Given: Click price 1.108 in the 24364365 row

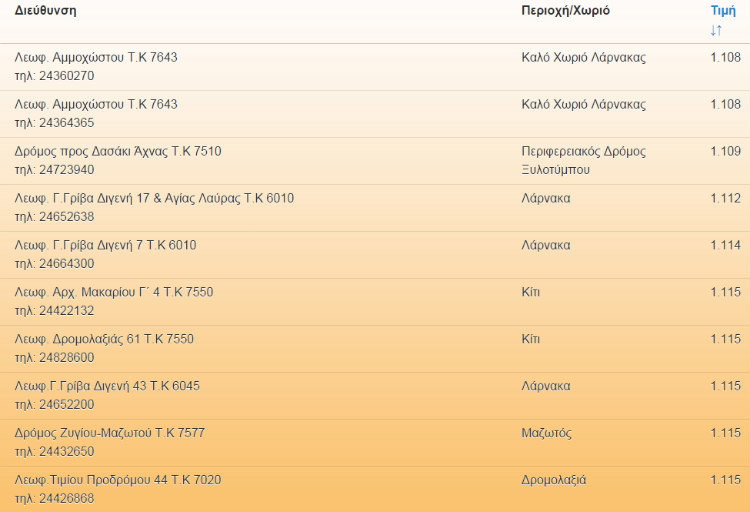Looking at the screenshot, I should coord(726,104).
